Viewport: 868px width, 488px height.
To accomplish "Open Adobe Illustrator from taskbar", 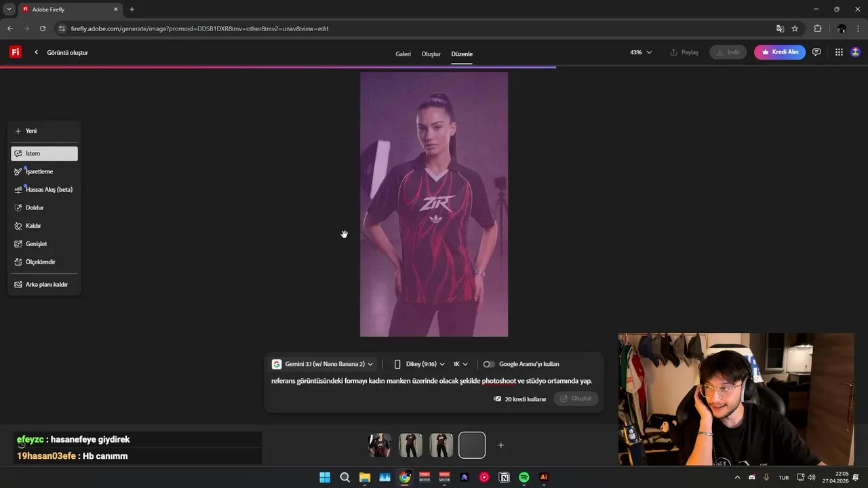I will 544,477.
